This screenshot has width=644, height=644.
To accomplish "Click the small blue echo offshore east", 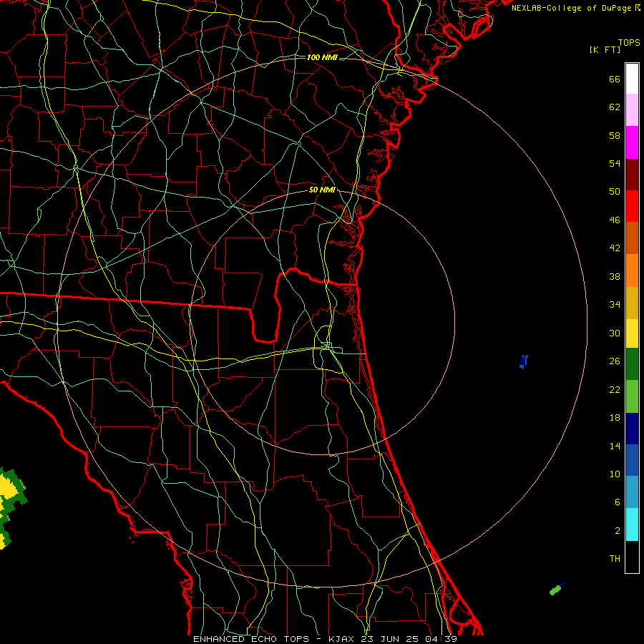I will (x=524, y=362).
